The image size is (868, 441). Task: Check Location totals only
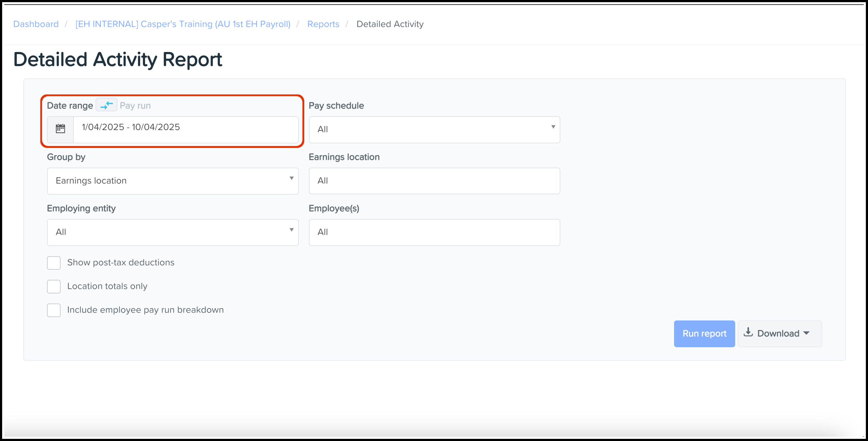pyautogui.click(x=54, y=287)
